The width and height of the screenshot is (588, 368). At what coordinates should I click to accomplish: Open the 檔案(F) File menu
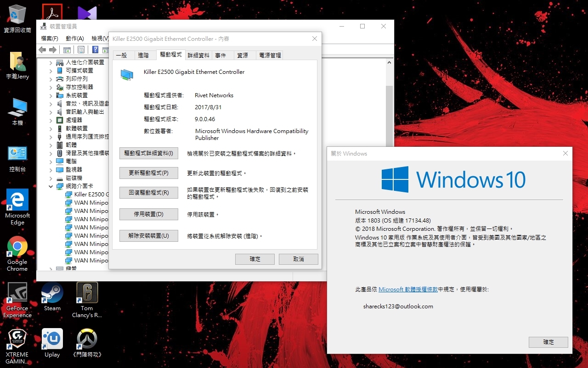pos(50,39)
